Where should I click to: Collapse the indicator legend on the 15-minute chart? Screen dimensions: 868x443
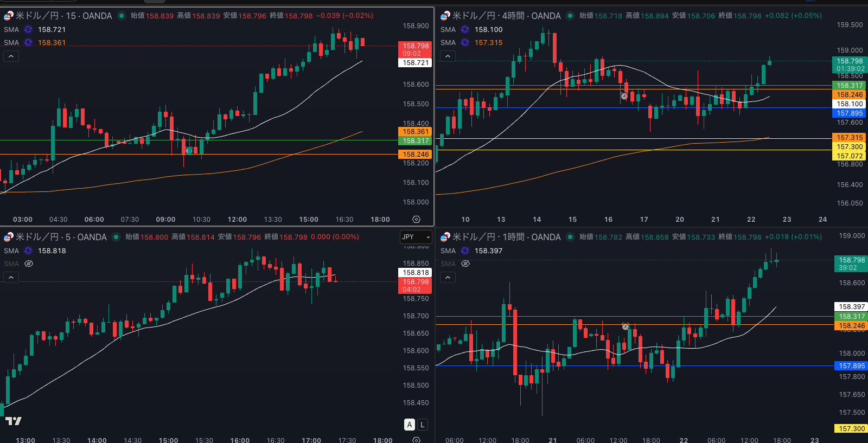coord(11,56)
